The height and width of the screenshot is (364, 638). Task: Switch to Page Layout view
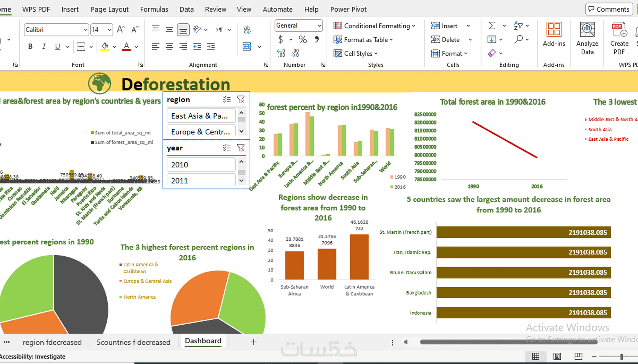pyautogui.click(x=557, y=356)
